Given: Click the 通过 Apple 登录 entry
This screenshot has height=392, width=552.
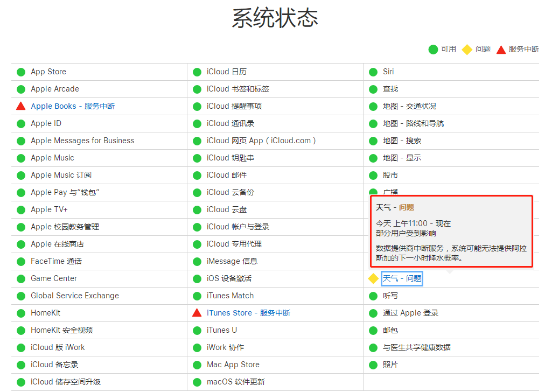Looking at the screenshot, I should click(410, 313).
